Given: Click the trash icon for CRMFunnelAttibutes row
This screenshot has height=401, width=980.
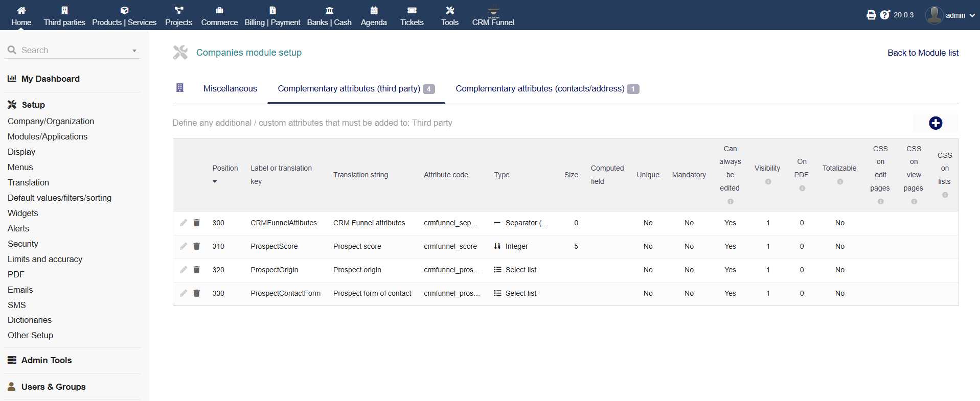Looking at the screenshot, I should click(196, 223).
